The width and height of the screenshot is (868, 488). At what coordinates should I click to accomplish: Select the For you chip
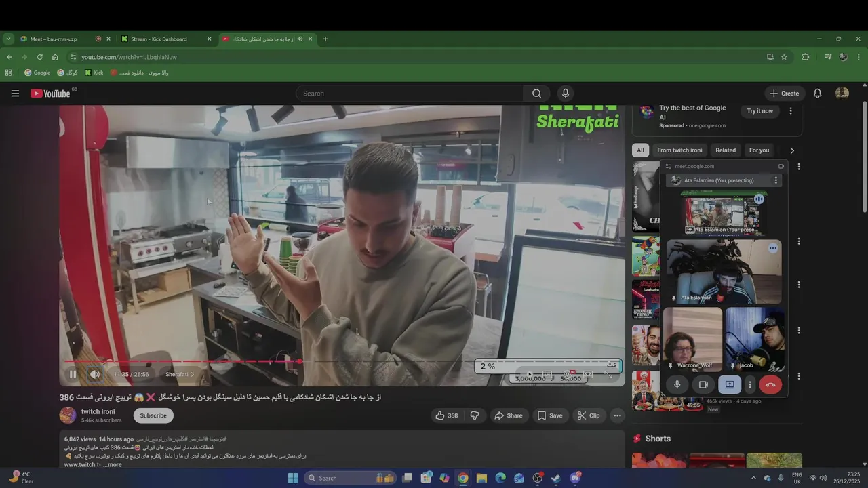point(759,150)
